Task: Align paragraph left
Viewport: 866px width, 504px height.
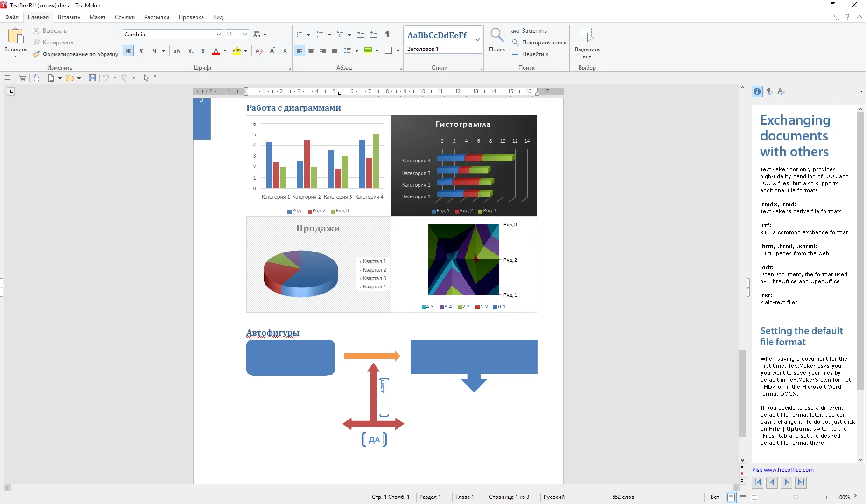Action: pyautogui.click(x=300, y=50)
